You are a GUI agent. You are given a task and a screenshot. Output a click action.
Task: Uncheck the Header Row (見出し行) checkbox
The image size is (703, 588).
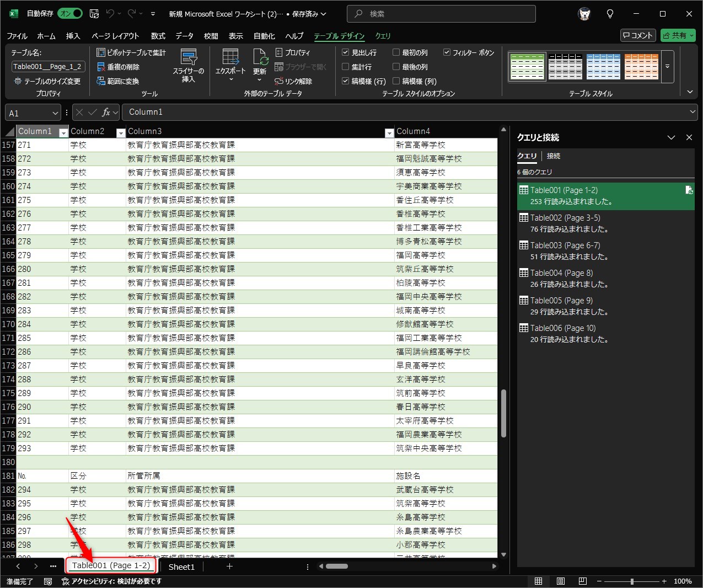[346, 52]
